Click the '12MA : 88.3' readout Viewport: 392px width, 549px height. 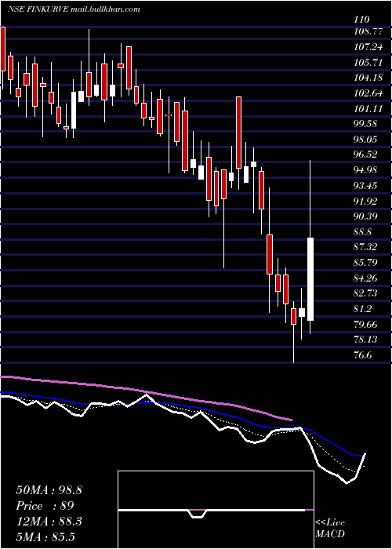coord(49,522)
